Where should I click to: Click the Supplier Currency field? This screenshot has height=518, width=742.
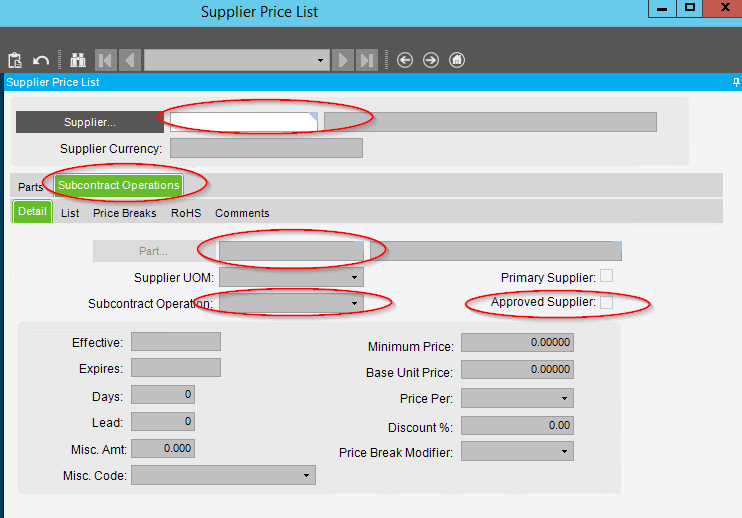coord(266,148)
